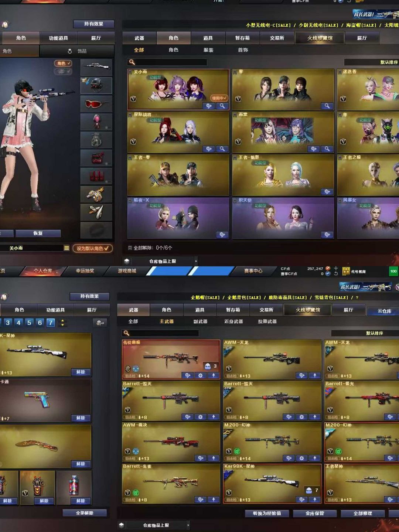Click the wrench icon on the 王者-魅影 card
The image size is (399, 532).
tap(327, 191)
